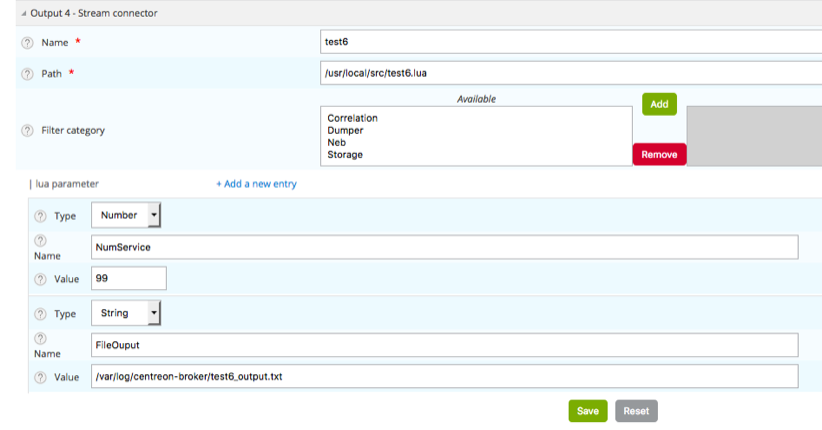Click help icon next to Name field
822x430 pixels.
coord(27,43)
